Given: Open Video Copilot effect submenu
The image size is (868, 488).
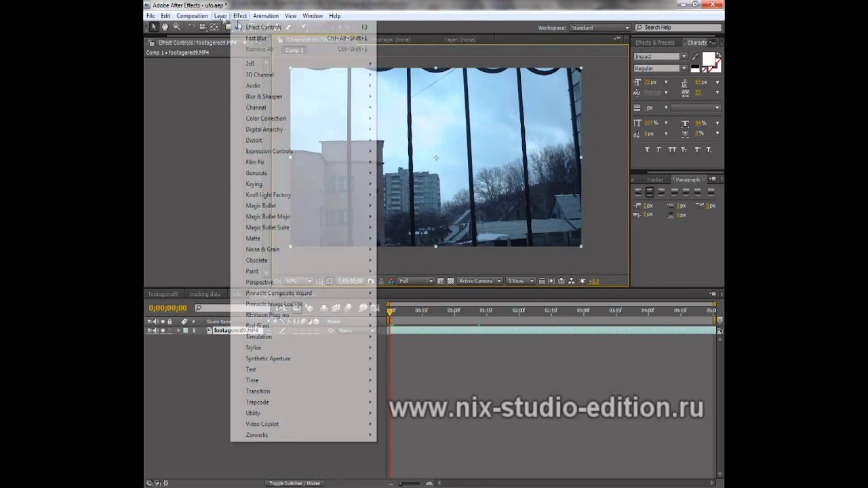Looking at the screenshot, I should [x=303, y=424].
